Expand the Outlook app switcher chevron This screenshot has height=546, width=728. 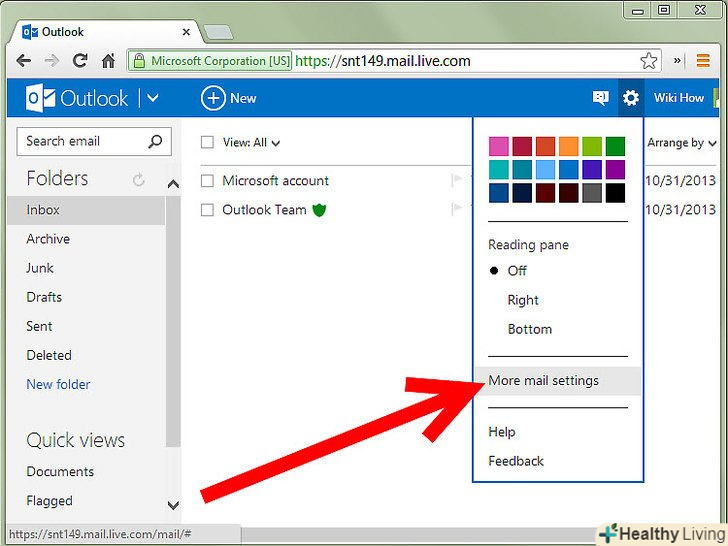[153, 98]
